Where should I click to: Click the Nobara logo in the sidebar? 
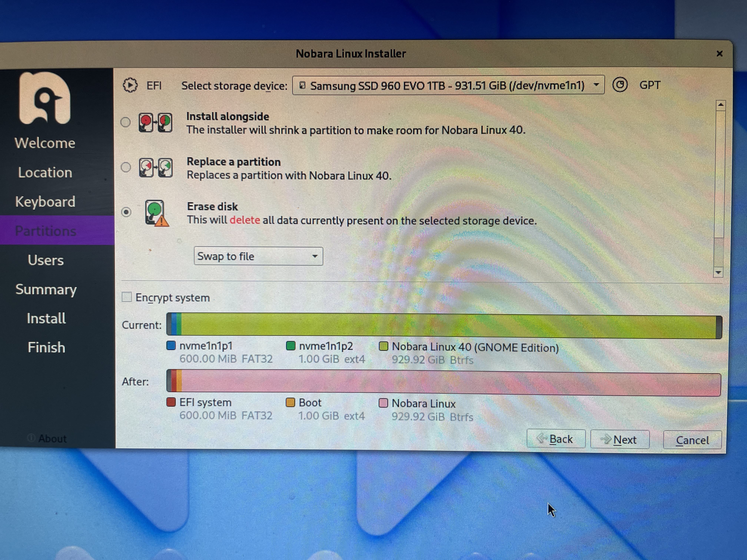45,98
